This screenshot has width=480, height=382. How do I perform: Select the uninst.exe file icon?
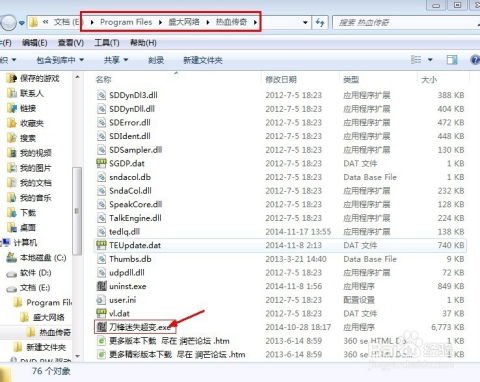tap(101, 286)
